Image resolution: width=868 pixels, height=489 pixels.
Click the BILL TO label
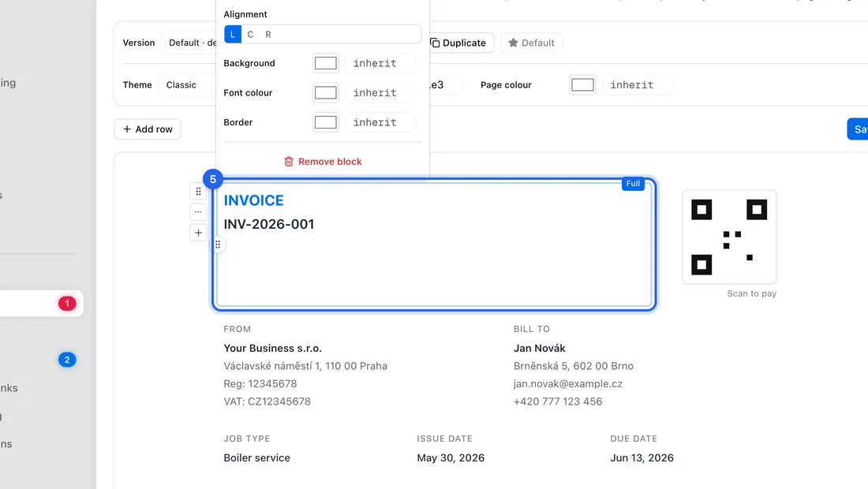click(532, 329)
